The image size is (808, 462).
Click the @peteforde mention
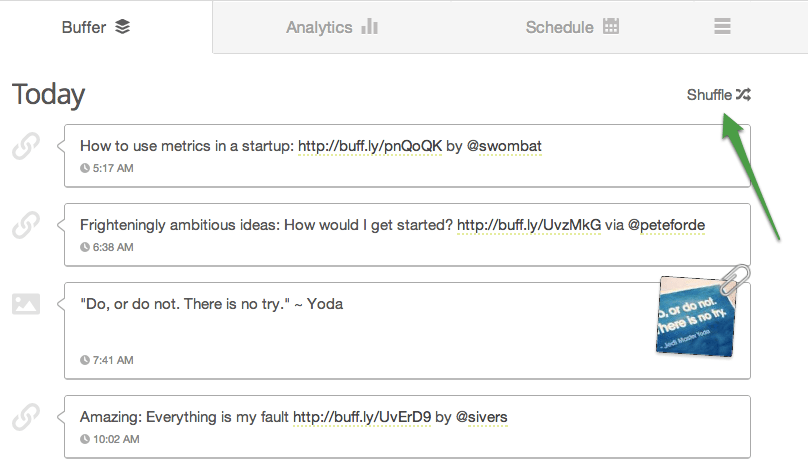666,225
